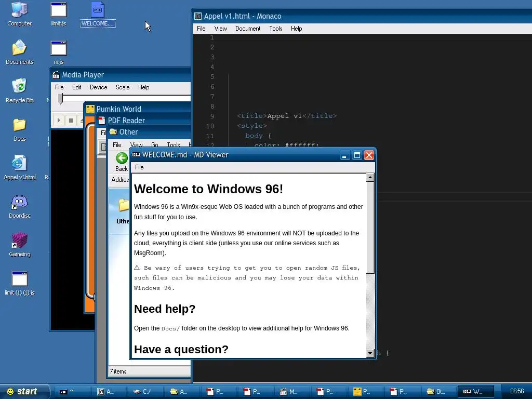The image size is (532, 399).
Task: Click the PDF Reader title bar icon
Action: [101, 121]
